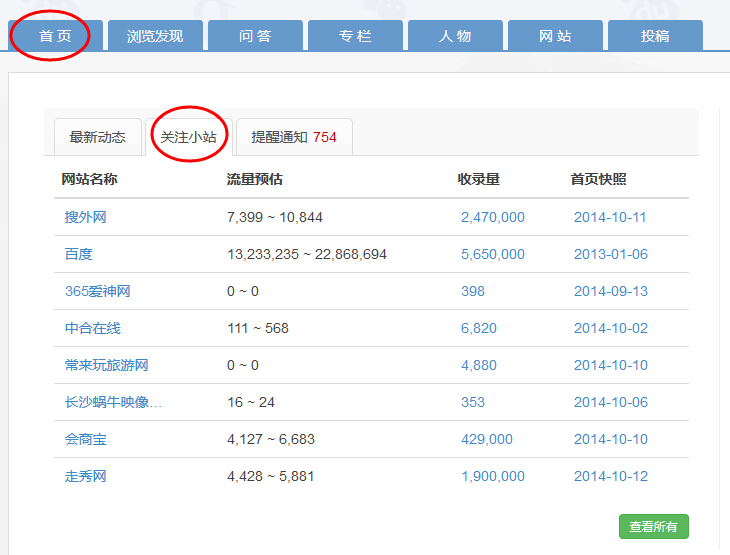Screen dimensions: 730x555
Task: Click traffic estimate 4,428 ~ 5,881
Action: (x=270, y=476)
